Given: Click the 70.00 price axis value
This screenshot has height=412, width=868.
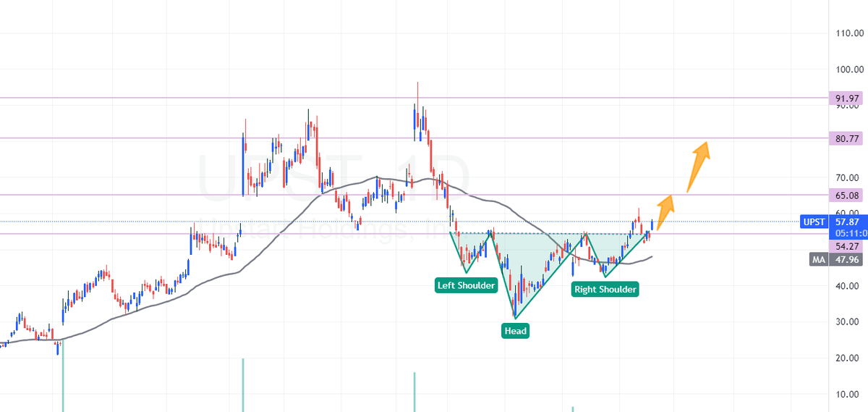Looking at the screenshot, I should (x=848, y=177).
